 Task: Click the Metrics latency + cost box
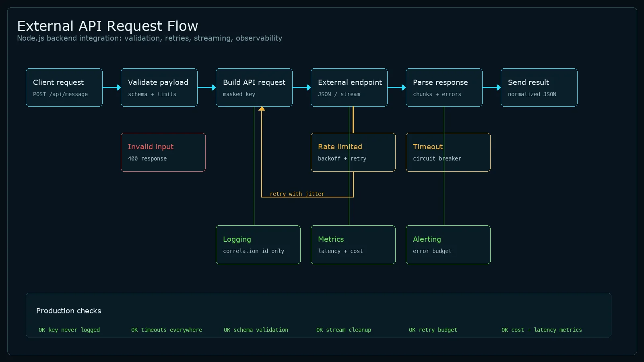click(353, 245)
